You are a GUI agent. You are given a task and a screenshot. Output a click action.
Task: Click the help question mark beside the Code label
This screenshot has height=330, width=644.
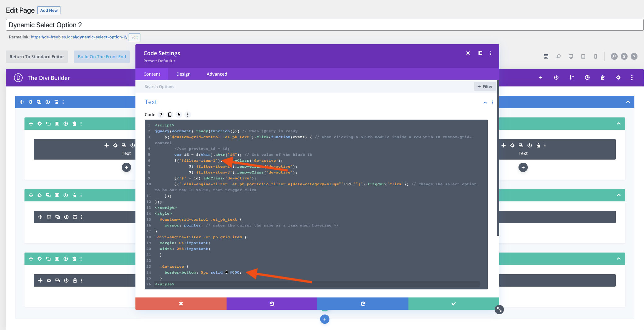pyautogui.click(x=161, y=115)
